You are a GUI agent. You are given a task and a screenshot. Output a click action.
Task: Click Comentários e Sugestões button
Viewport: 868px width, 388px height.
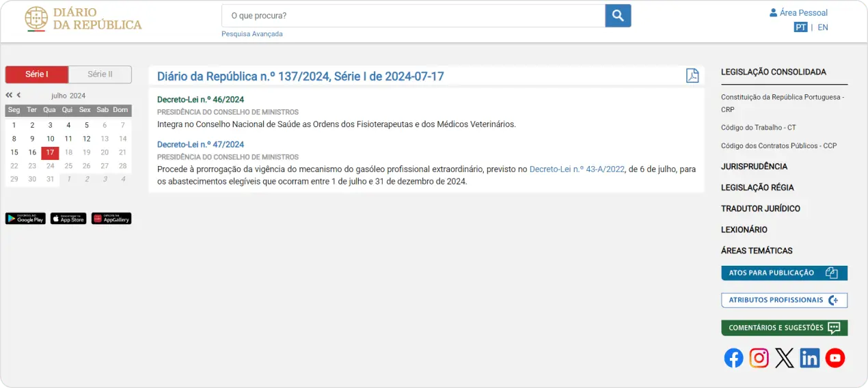coord(784,328)
